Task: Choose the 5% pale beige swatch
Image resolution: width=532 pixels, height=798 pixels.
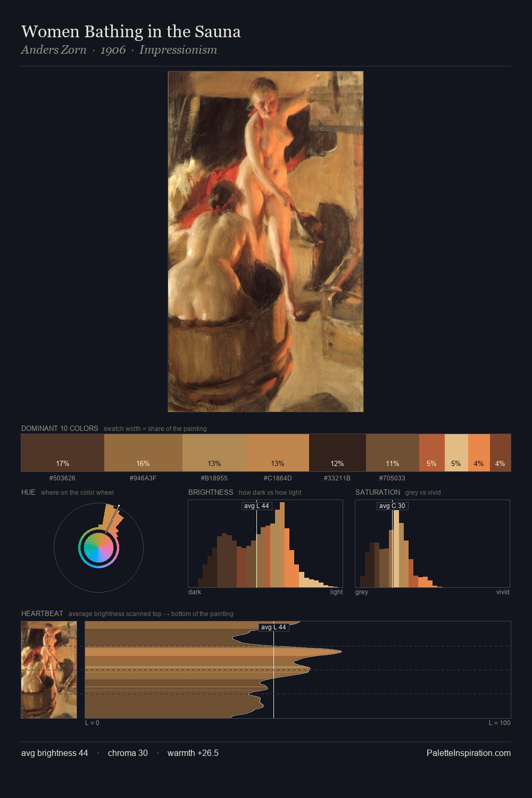Action: [x=456, y=453]
